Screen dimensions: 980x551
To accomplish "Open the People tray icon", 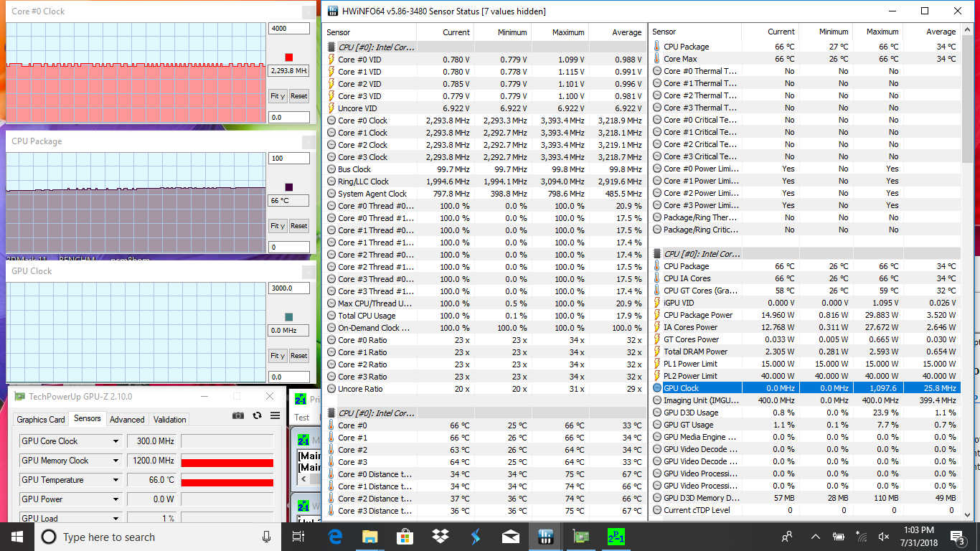I will tap(787, 537).
